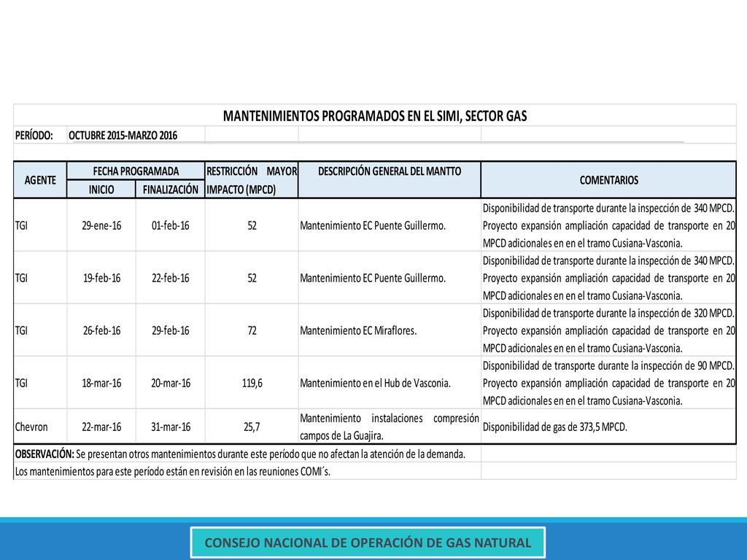
Task: Select the value 52 in the 29-ene-16 row
Action: point(252,225)
